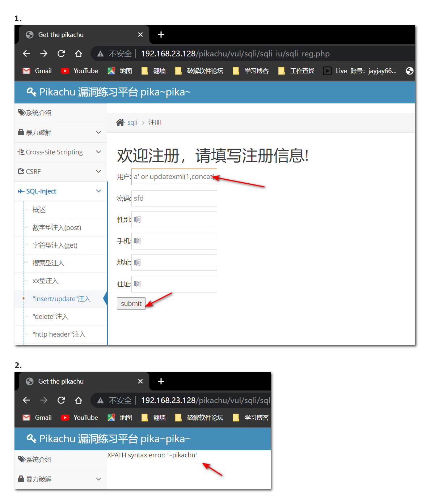This screenshot has height=504, width=430.
Task: Click the home icon in first browser toolbar
Action: click(x=79, y=54)
